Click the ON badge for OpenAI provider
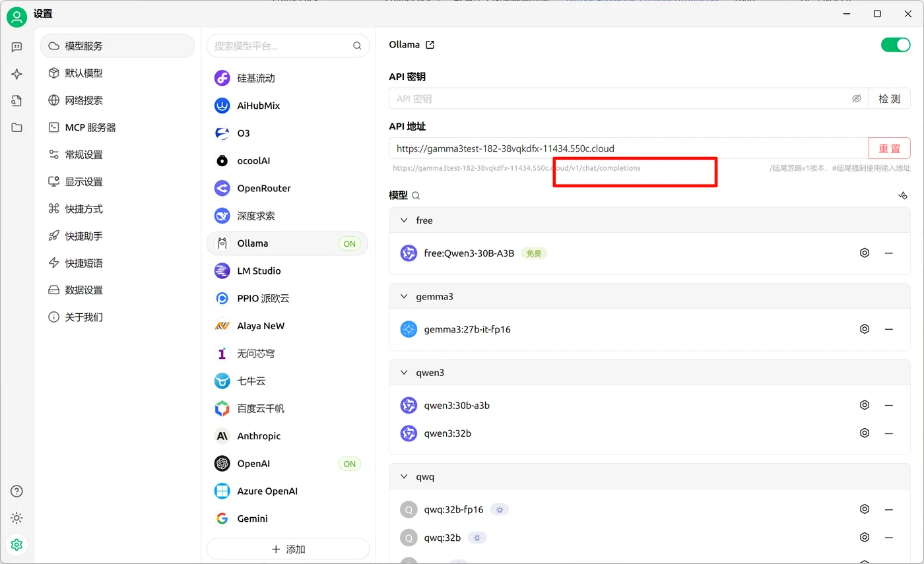Viewport: 924px width, 564px height. [350, 464]
